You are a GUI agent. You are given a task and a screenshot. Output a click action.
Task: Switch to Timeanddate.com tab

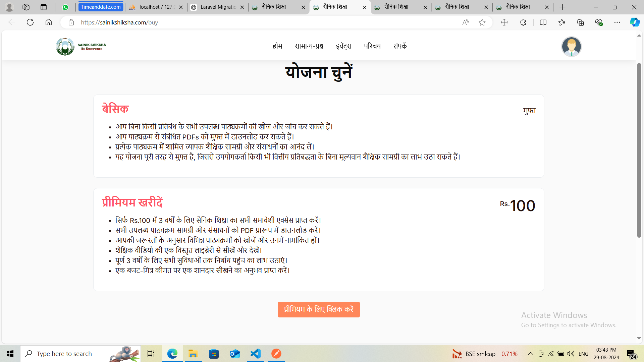pos(101,7)
